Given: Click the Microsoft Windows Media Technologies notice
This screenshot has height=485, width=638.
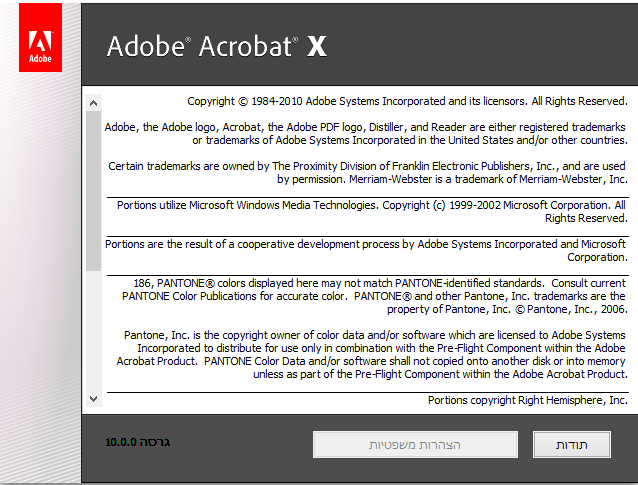Looking at the screenshot, I should pos(370,211).
